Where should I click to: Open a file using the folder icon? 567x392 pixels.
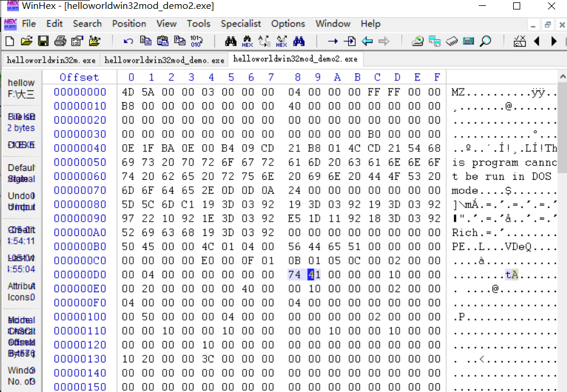27,41
